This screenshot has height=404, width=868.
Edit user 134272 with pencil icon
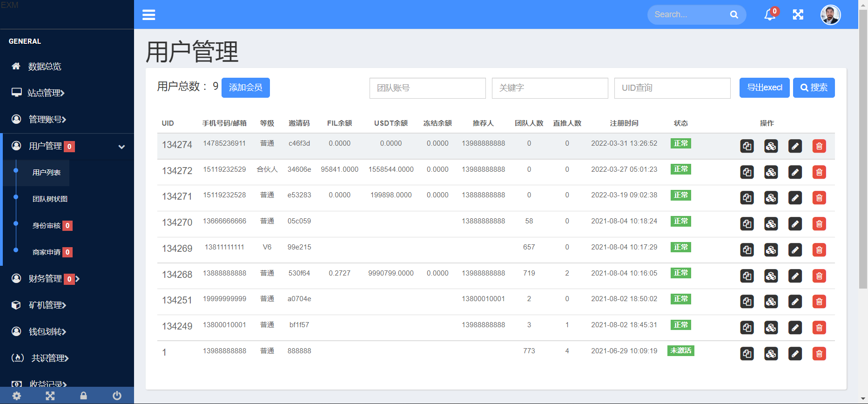click(795, 172)
